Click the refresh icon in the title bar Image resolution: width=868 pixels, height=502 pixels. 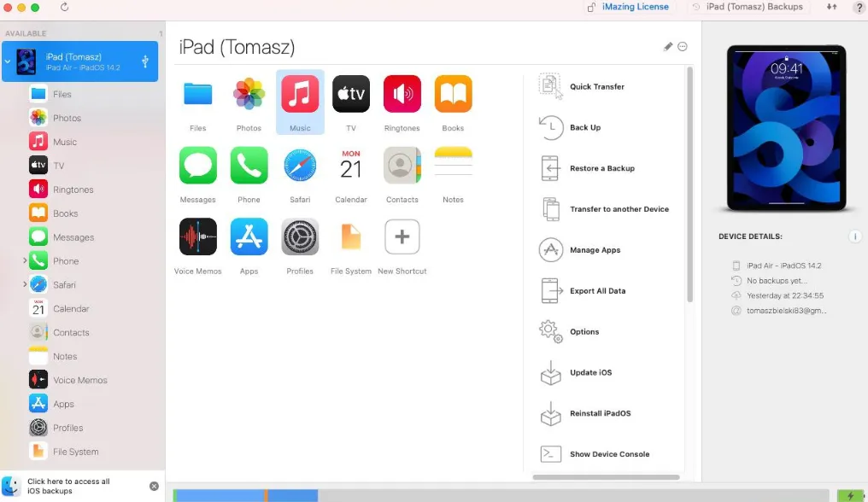click(x=64, y=7)
